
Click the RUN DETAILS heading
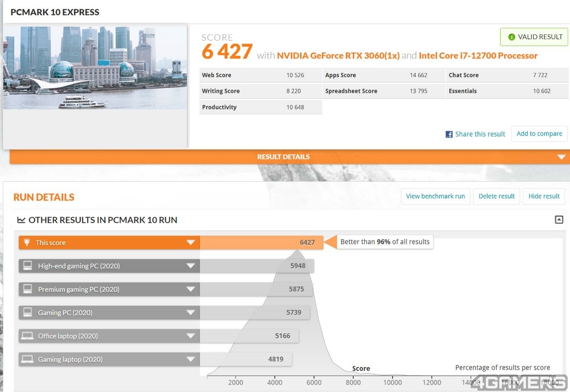pos(44,197)
